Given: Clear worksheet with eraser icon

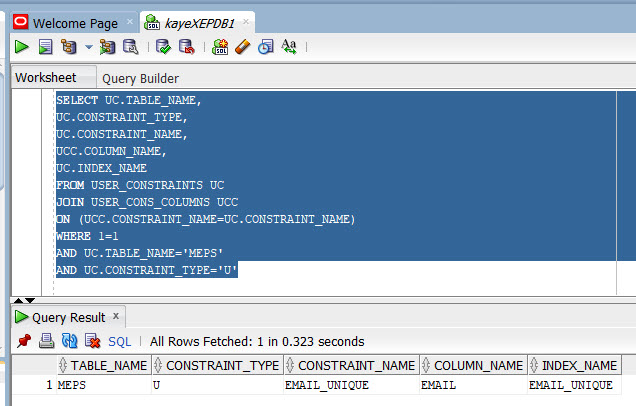Looking at the screenshot, I should (x=243, y=47).
